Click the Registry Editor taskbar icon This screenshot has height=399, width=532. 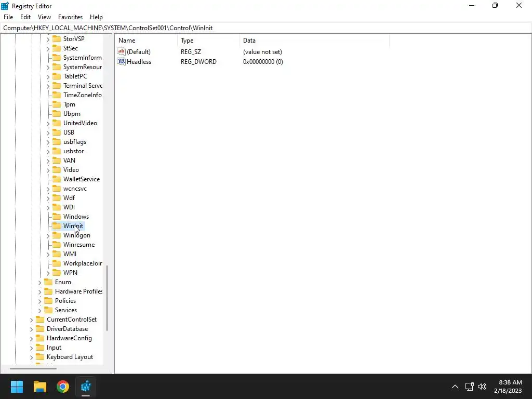(86, 387)
